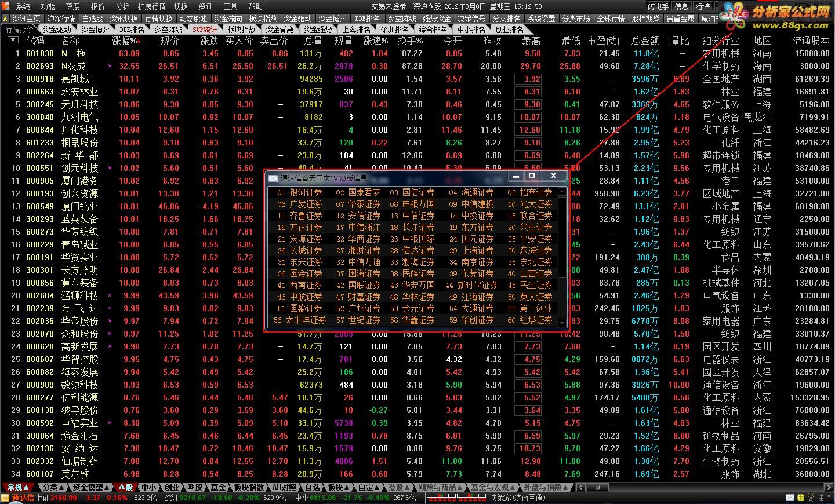Minimize the 通达信普天同庆 B版信息 dialog
This screenshot has height=504, width=835.
click(x=515, y=176)
